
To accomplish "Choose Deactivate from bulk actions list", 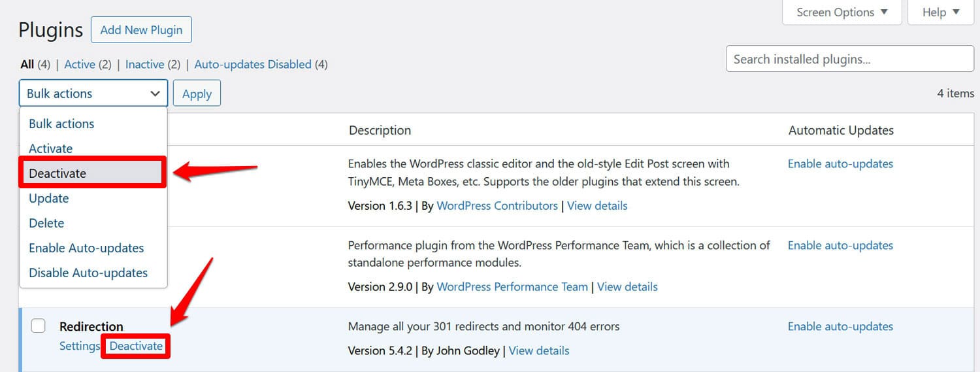I will coord(57,173).
